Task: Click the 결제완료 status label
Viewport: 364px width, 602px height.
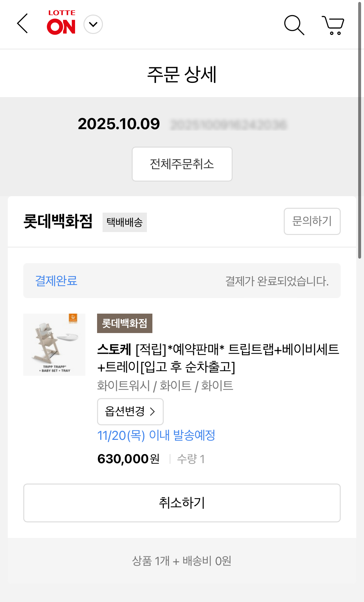Action: [56, 281]
